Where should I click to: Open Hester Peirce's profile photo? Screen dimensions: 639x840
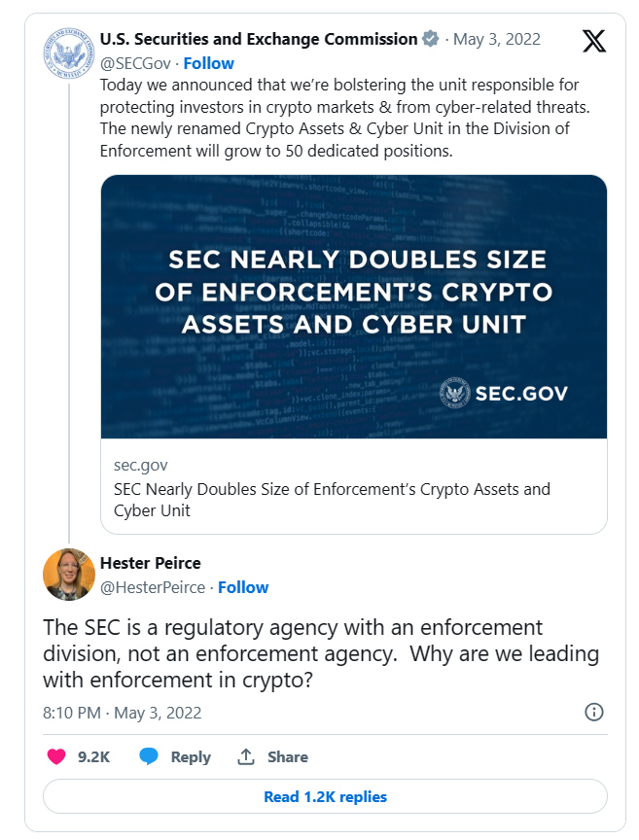pos(69,575)
